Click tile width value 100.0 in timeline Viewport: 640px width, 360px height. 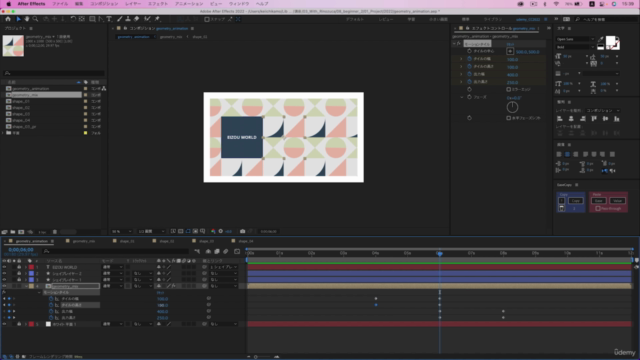click(x=162, y=299)
